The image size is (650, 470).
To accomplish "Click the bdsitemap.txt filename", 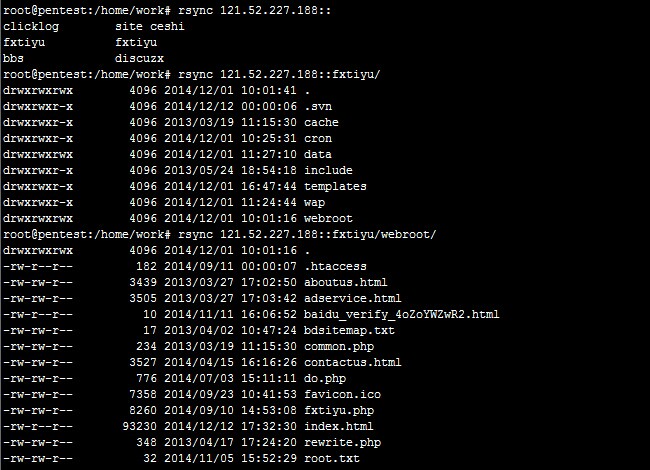I will [349, 330].
